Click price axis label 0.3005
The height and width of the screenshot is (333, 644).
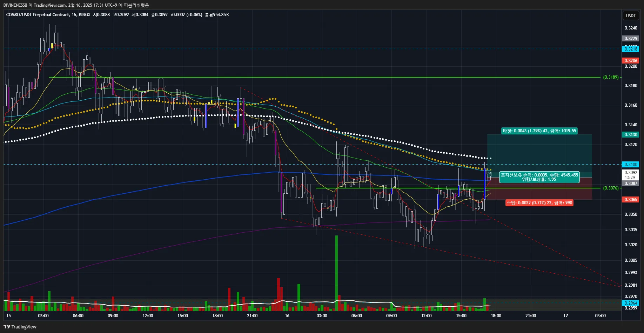pos(631,260)
